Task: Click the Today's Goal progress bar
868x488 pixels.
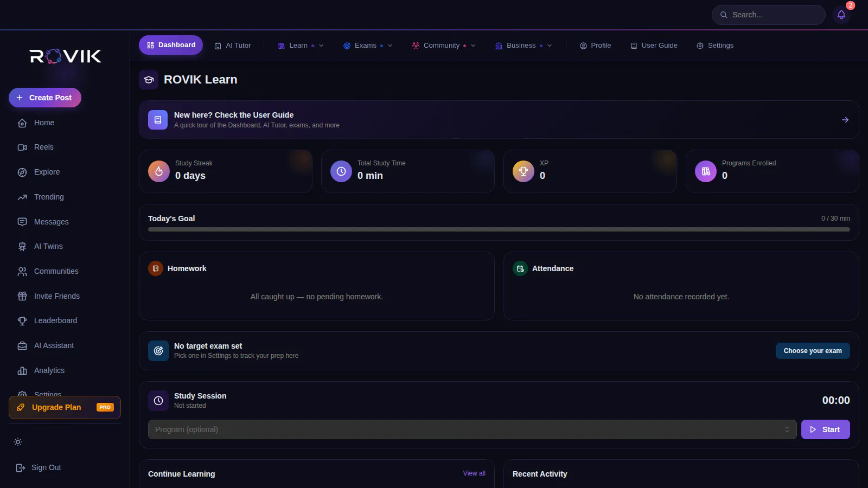Action: [x=499, y=229]
